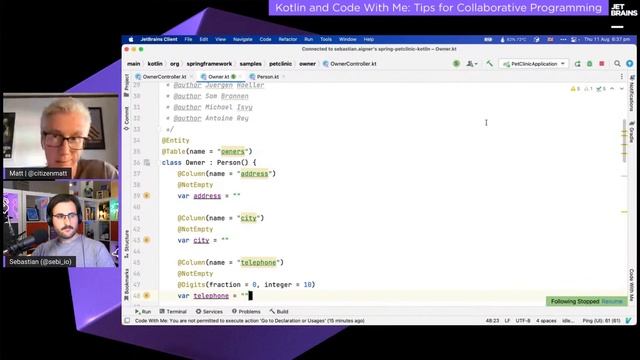
Task: Open the JetBrains Client menu
Action: click(159, 40)
